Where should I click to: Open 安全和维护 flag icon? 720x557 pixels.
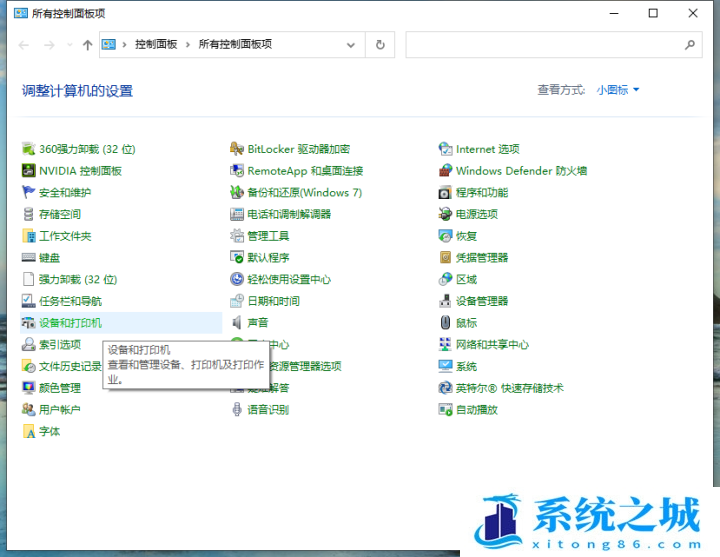[28, 192]
